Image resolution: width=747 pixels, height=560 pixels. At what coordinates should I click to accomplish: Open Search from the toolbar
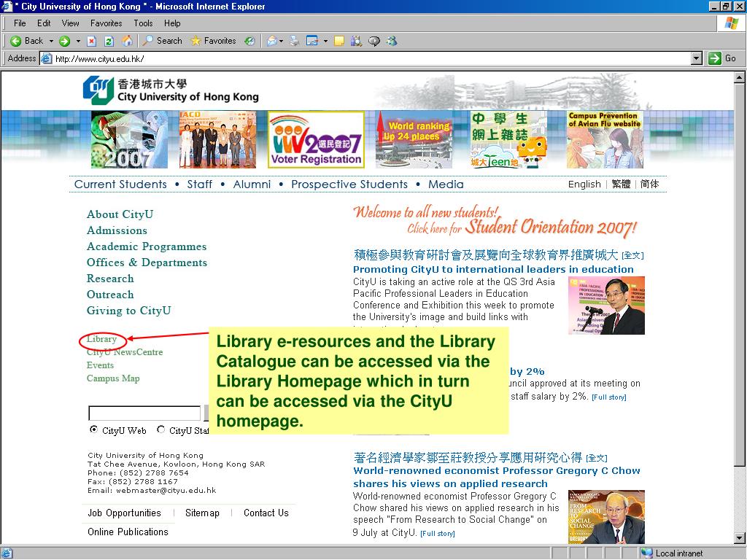pos(163,41)
